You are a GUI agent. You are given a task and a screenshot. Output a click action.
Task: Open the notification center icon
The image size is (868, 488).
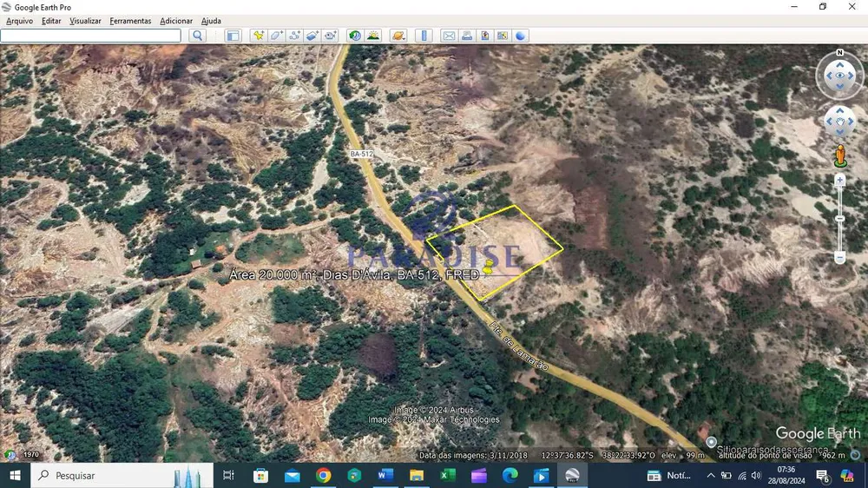[x=823, y=475]
